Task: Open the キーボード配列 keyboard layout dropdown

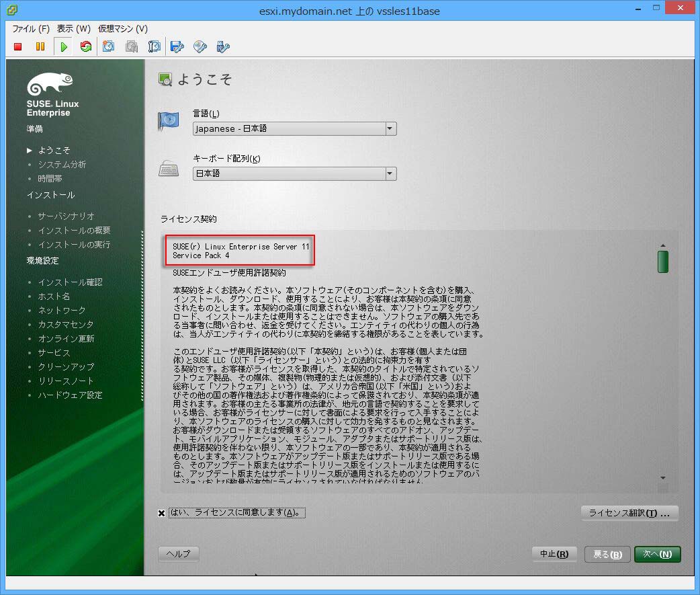Action: click(x=295, y=173)
